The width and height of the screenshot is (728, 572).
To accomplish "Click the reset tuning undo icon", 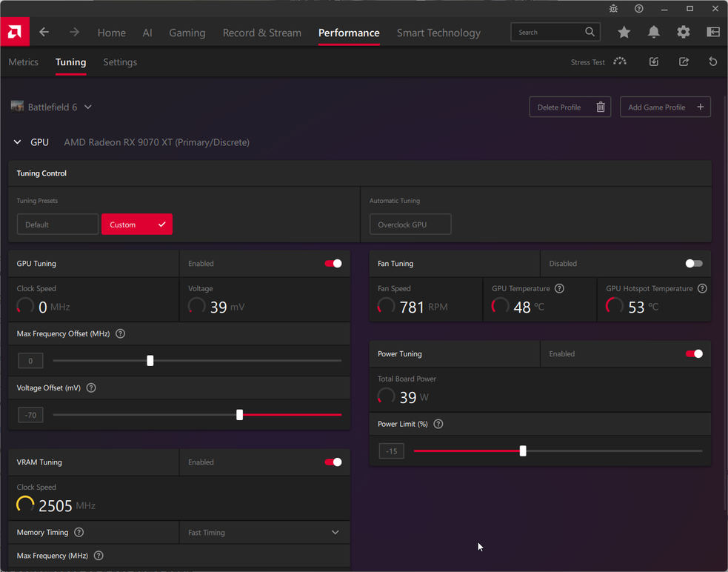I will click(x=713, y=61).
